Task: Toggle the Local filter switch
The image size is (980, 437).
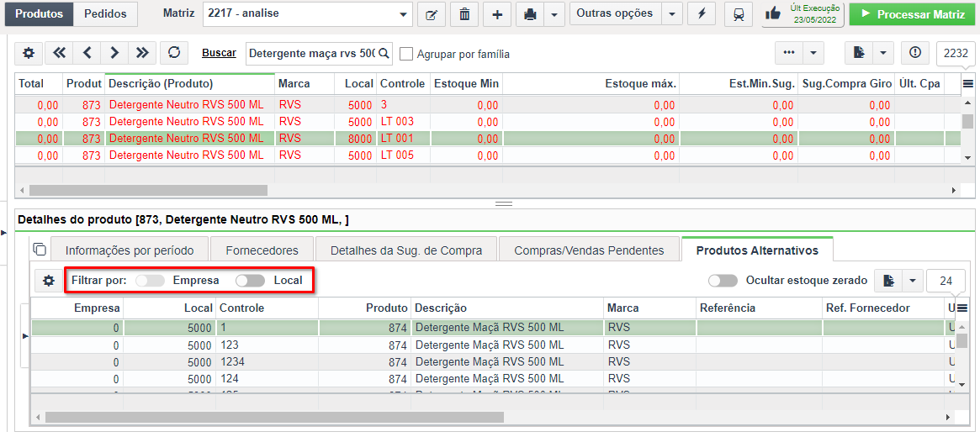Action: pyautogui.click(x=250, y=281)
